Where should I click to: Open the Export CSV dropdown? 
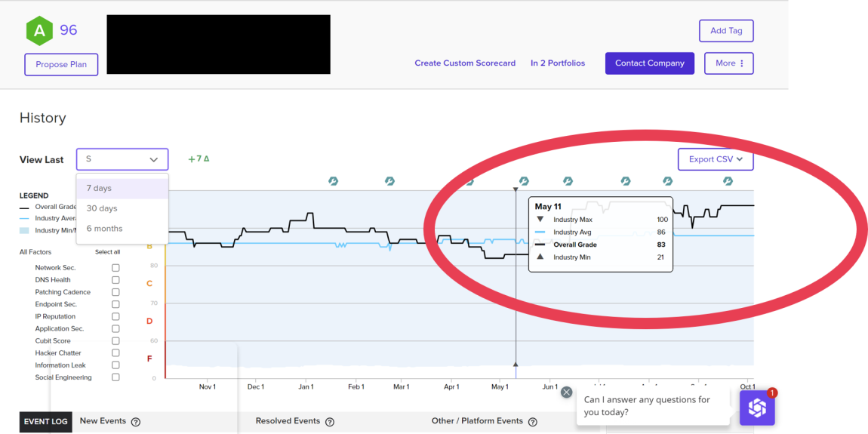tap(716, 159)
